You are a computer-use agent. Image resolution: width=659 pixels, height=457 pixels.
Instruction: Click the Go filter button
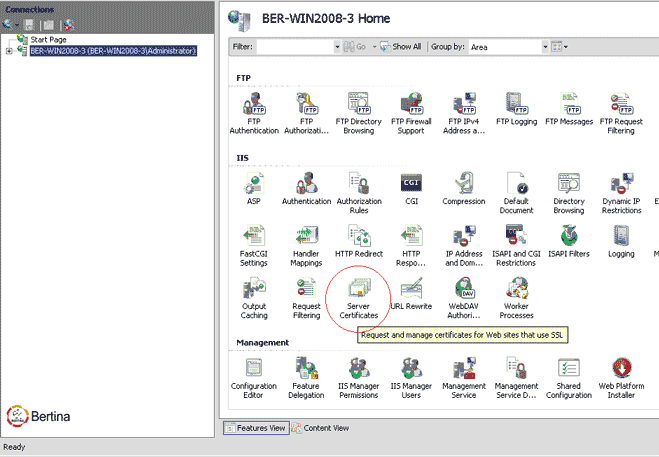pyautogui.click(x=355, y=47)
